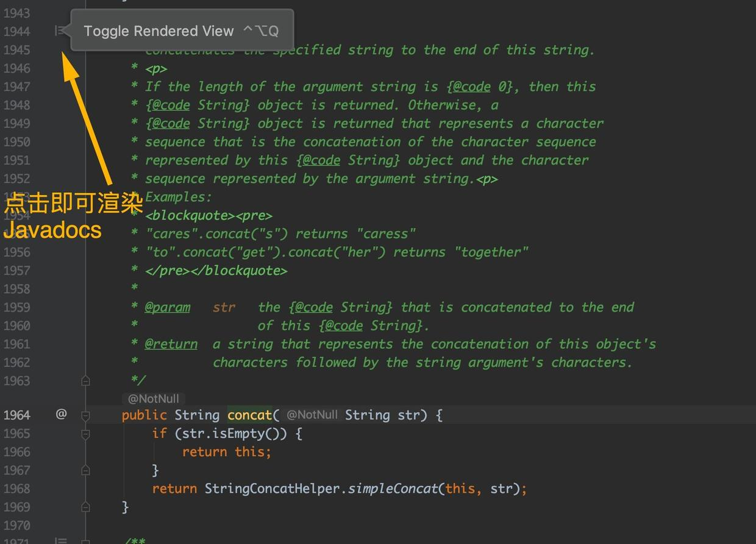This screenshot has height=544, width=756.
Task: Click the @return Javadoc tag
Action: coord(171,344)
